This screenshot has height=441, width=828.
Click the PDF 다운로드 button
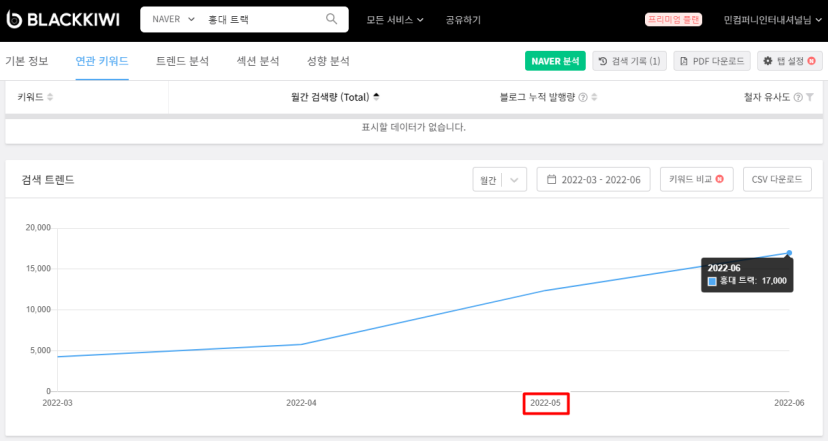[711, 61]
